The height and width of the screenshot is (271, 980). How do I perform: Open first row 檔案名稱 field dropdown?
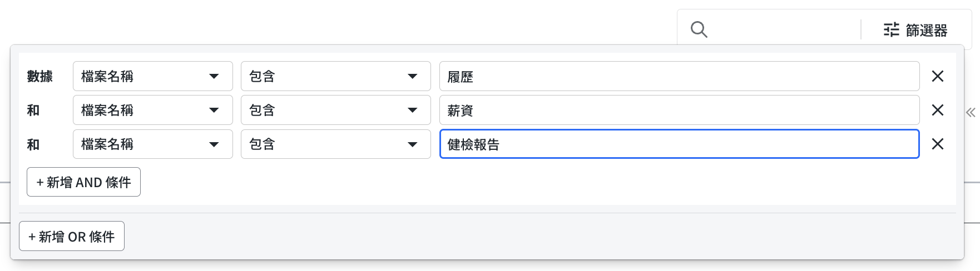coord(152,76)
